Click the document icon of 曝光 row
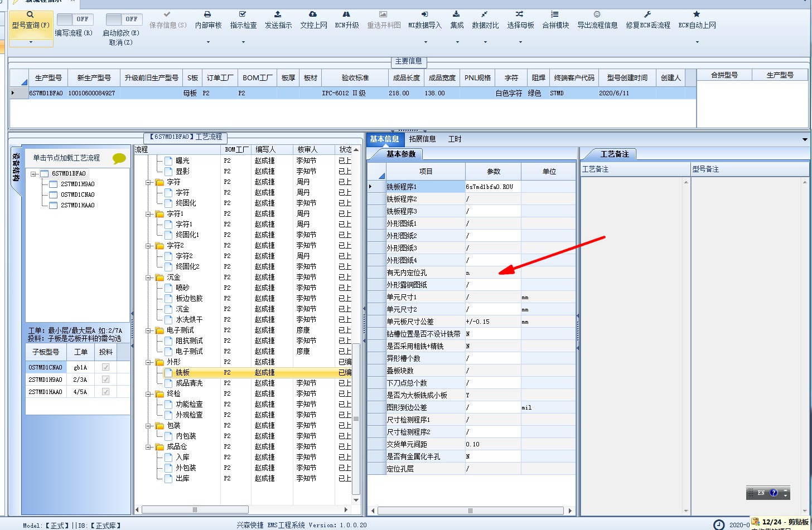This screenshot has width=812, height=530. (x=168, y=161)
